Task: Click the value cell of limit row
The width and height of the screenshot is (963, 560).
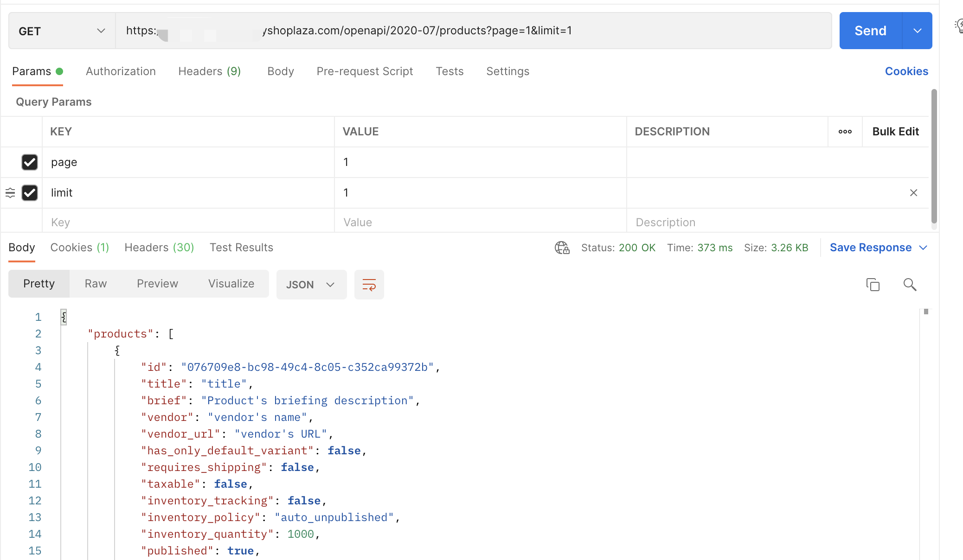Action: click(481, 193)
